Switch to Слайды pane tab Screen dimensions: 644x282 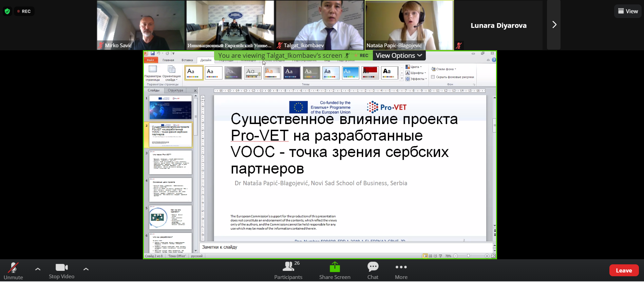pyautogui.click(x=154, y=90)
